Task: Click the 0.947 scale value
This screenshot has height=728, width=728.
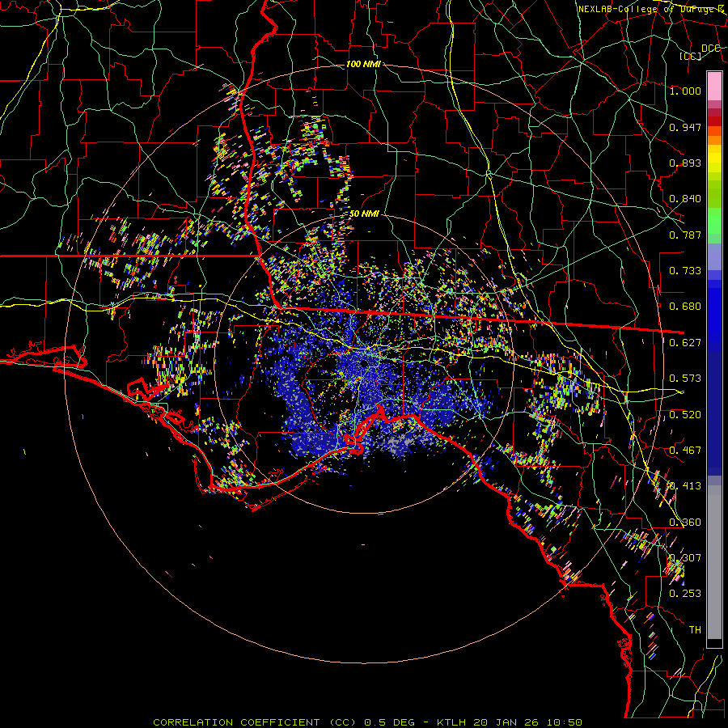Action: (x=685, y=127)
